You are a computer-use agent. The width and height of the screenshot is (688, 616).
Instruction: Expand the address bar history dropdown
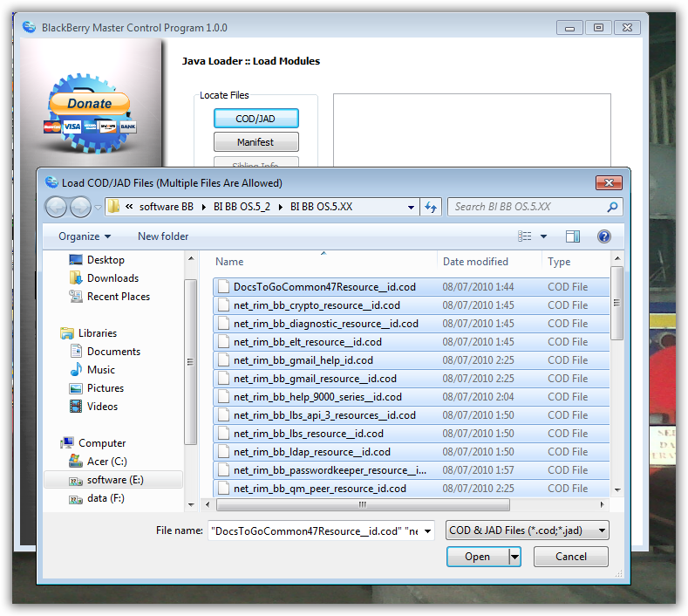point(411,208)
